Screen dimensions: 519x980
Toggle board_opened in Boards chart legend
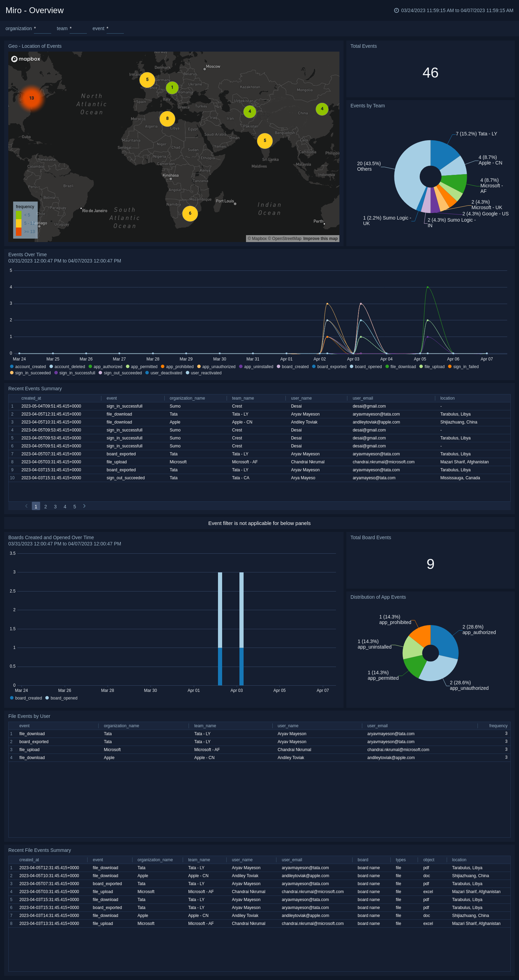point(61,698)
